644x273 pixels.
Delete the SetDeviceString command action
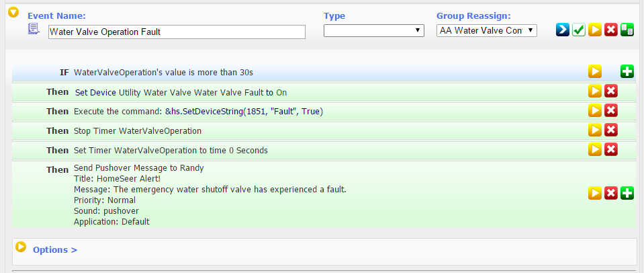[x=610, y=110]
